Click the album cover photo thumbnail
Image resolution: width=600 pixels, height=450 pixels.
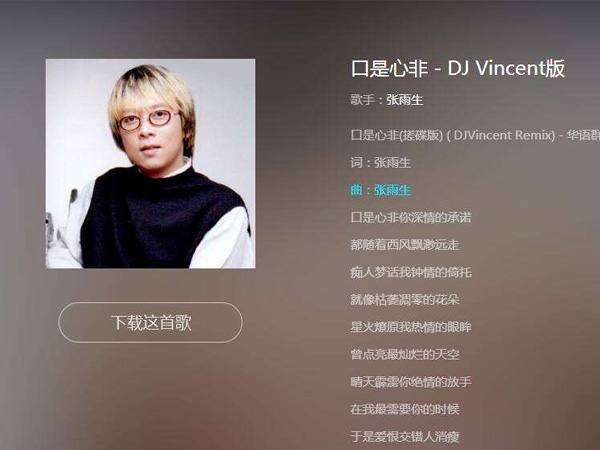tap(150, 163)
